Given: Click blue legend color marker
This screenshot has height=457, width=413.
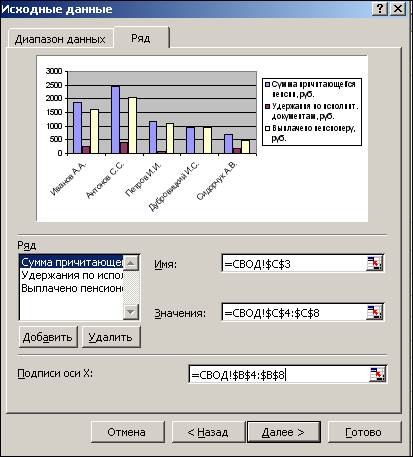Looking at the screenshot, I should tap(267, 84).
